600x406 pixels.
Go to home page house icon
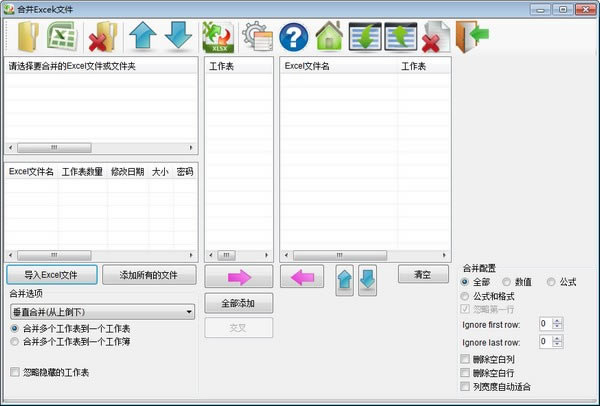(329, 36)
